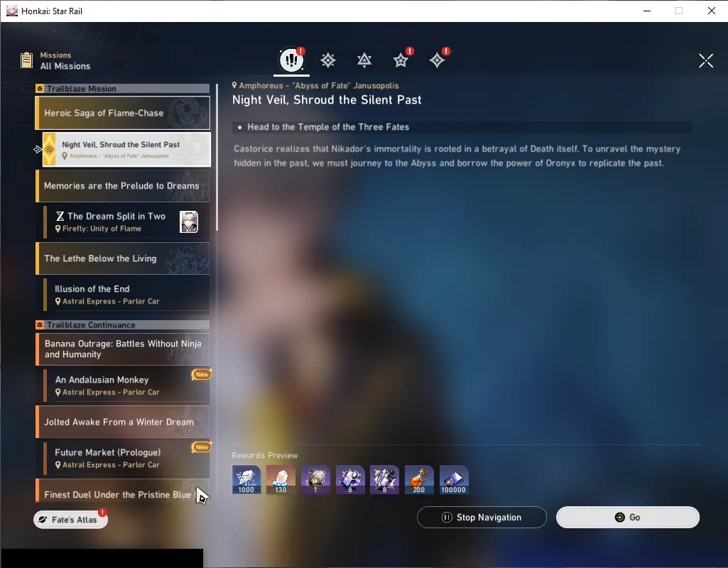The image size is (728, 568).
Task: Open An Andalusian Monkey mission entry
Action: (x=126, y=385)
